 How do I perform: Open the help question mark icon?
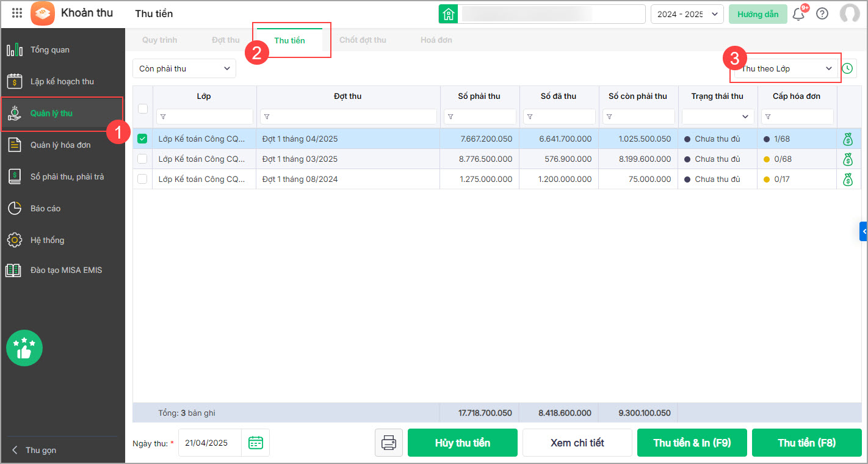(822, 13)
